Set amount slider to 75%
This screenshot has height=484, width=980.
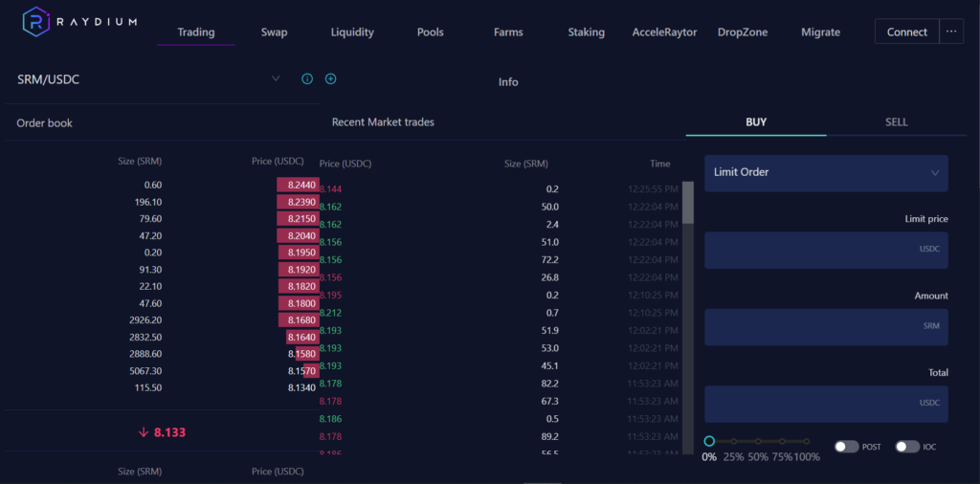(783, 442)
